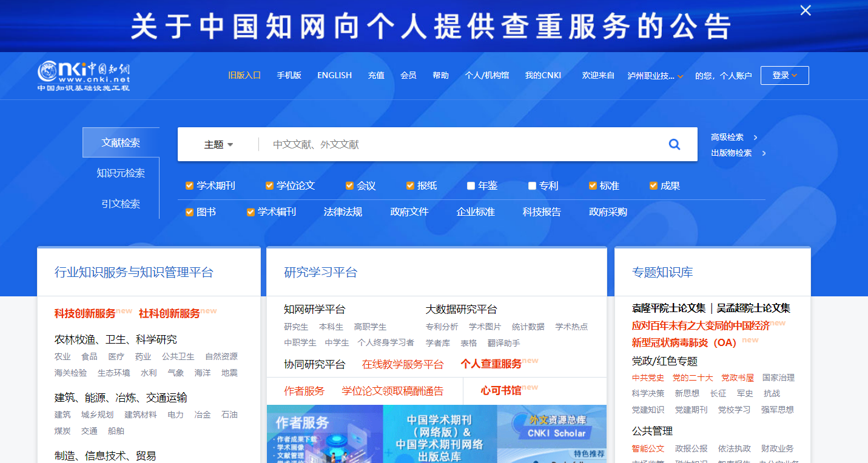
Task: Open 我的CNKI in the top menu
Action: pyautogui.click(x=543, y=75)
